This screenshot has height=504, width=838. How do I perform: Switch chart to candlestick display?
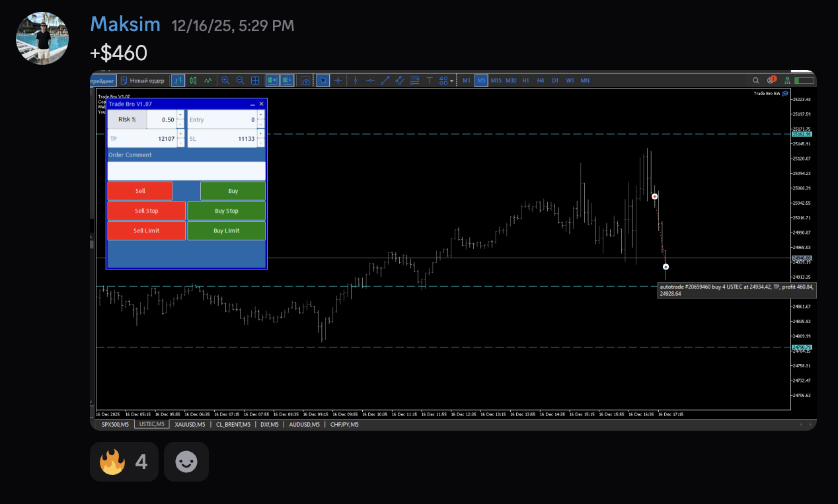tap(193, 81)
